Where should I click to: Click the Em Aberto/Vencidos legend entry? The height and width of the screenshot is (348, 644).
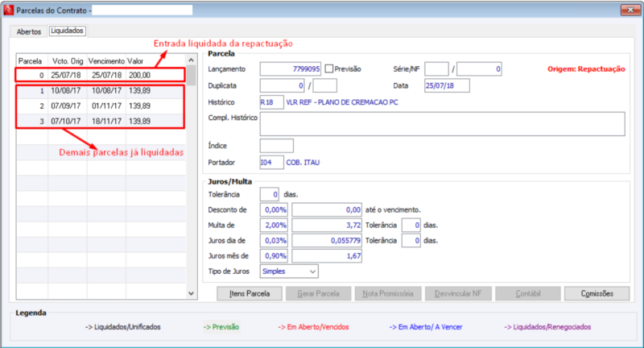click(313, 327)
